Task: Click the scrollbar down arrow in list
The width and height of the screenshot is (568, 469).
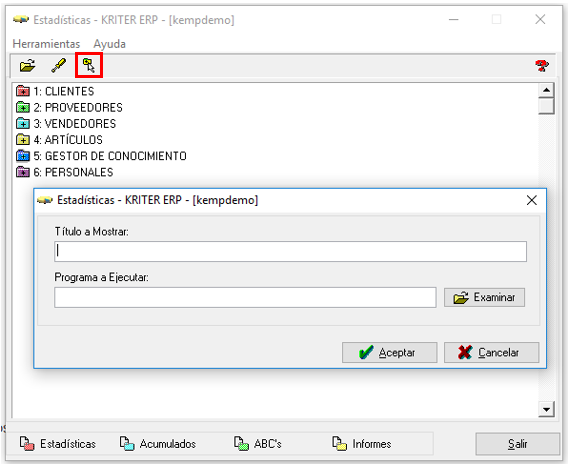Action: (546, 410)
